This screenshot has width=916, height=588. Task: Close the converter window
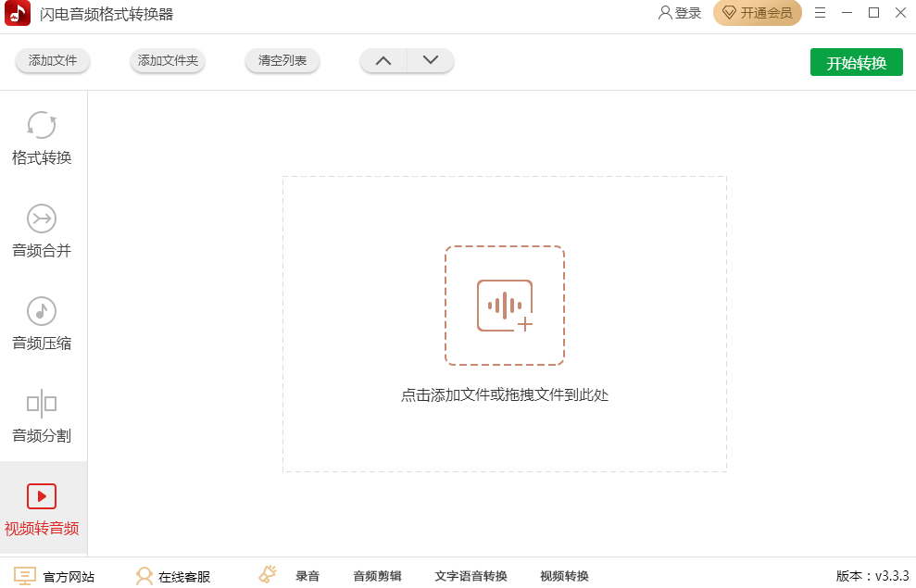[901, 13]
